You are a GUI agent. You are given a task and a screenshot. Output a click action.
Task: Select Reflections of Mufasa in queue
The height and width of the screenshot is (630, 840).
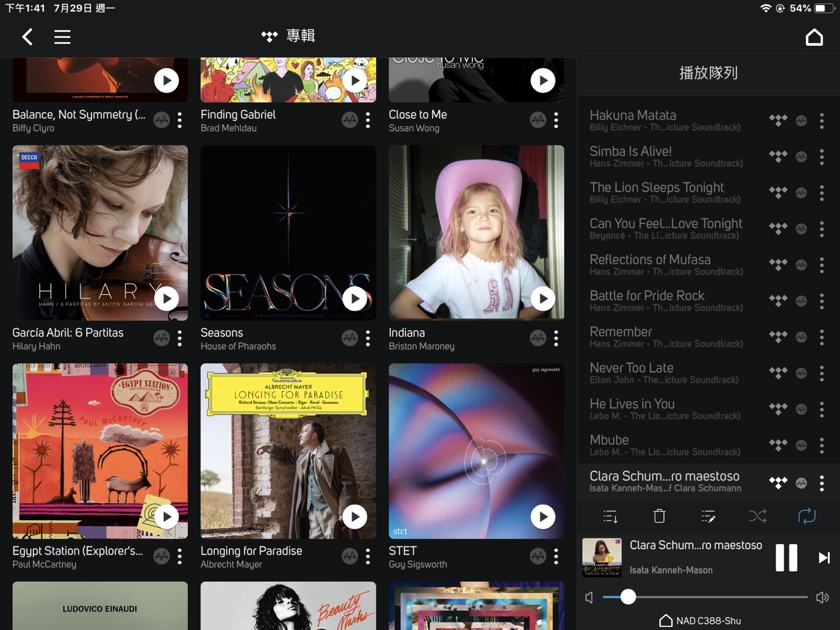coord(708,265)
